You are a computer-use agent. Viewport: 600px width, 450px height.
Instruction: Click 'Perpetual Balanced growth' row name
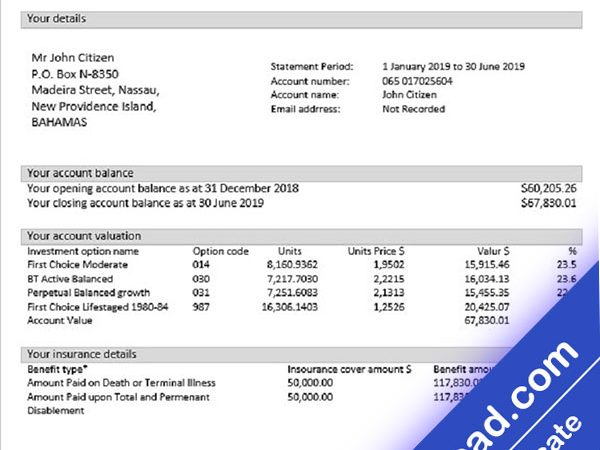pos(88,293)
